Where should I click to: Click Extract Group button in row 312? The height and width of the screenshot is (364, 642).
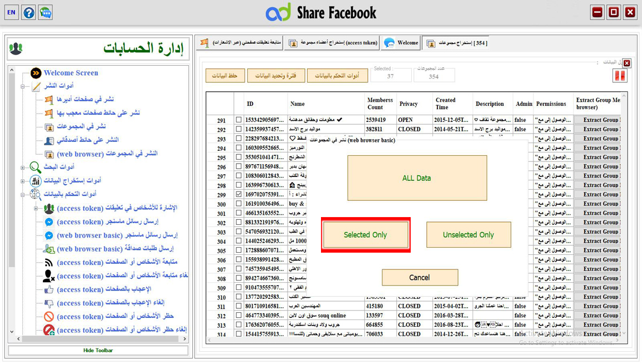coord(597,316)
